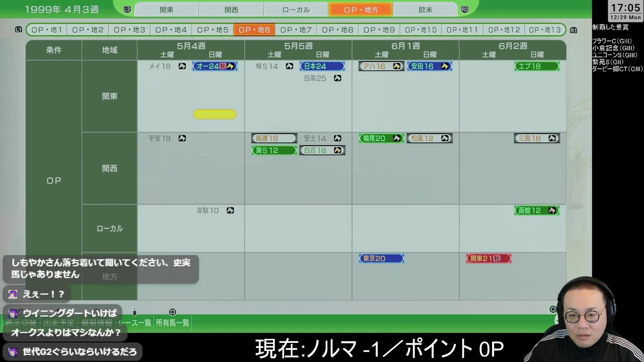
Task: Click the horse icon beside メイ18
Action: tap(182, 66)
